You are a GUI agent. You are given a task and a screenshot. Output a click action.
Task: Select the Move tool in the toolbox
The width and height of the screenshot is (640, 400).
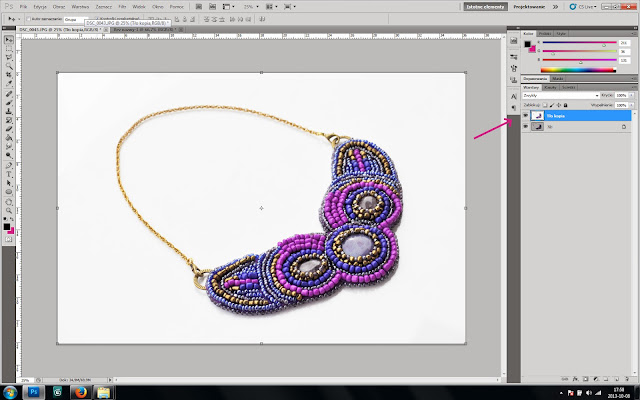point(9,40)
